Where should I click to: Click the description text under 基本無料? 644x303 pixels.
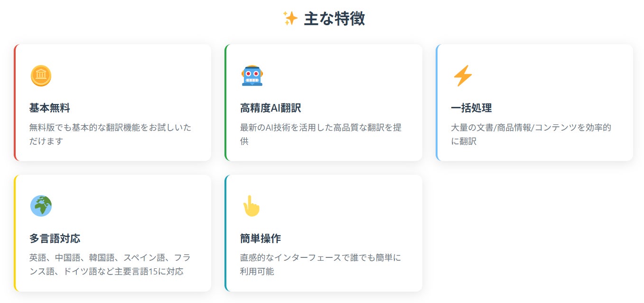point(111,134)
